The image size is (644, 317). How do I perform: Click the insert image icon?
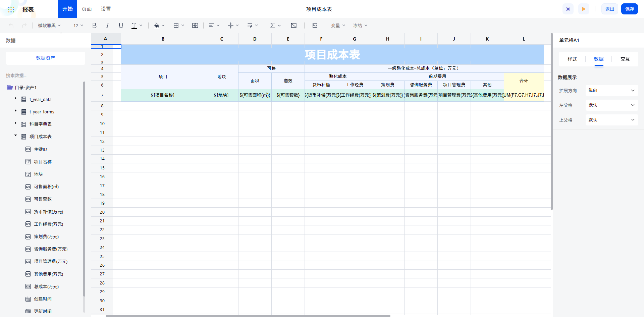(x=315, y=25)
